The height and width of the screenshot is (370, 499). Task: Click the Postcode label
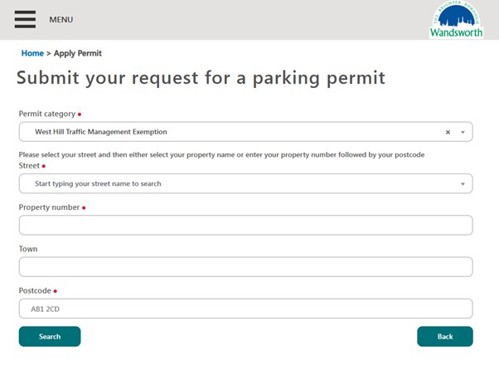35,291
